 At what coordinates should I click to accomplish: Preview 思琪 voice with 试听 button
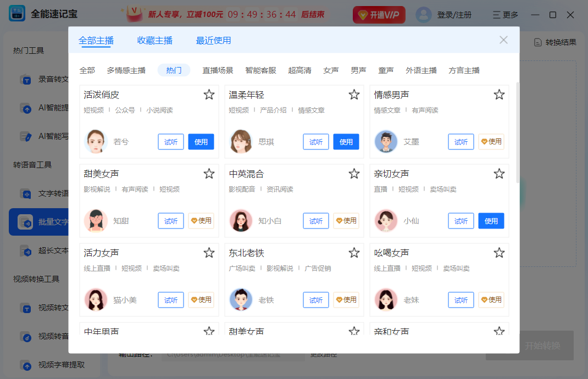point(316,142)
